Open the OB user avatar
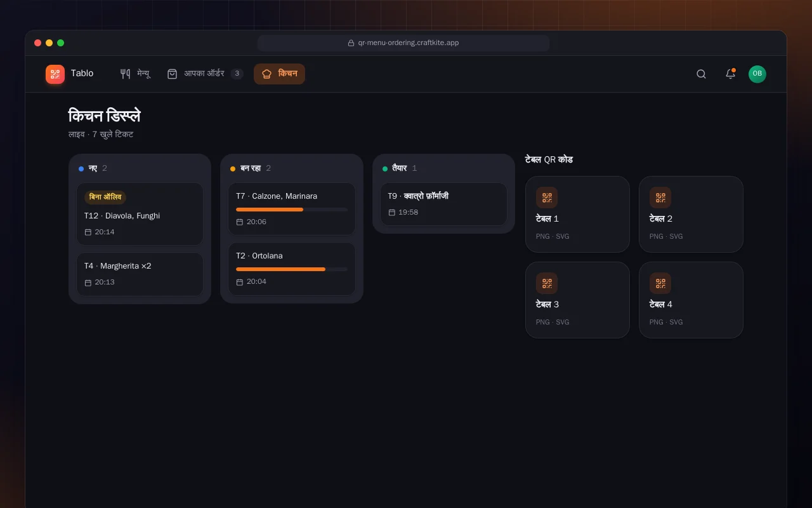Screen dimensions: 812x508 click(x=757, y=74)
